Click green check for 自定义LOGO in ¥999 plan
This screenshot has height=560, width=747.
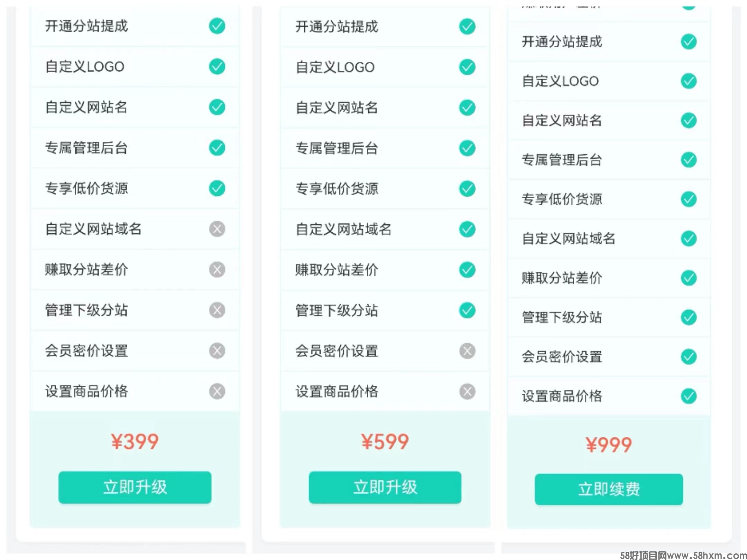689,81
